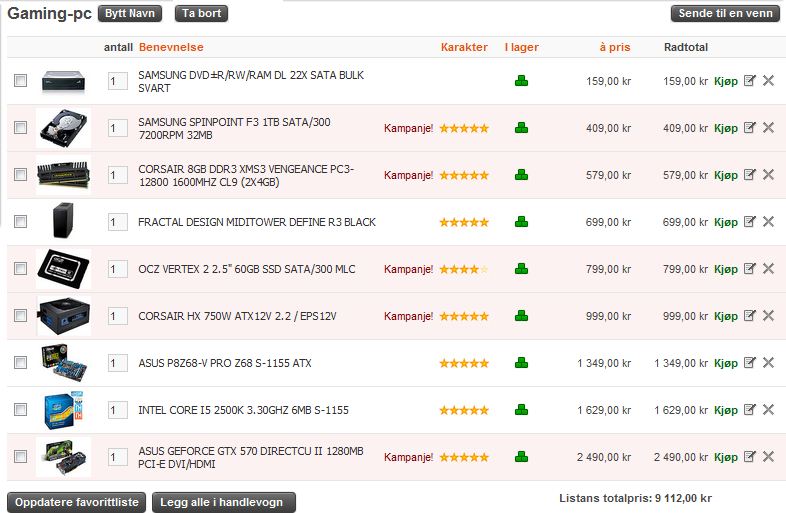
Task: Click star rating of Samsung Spinpoint F3
Action: [464, 128]
